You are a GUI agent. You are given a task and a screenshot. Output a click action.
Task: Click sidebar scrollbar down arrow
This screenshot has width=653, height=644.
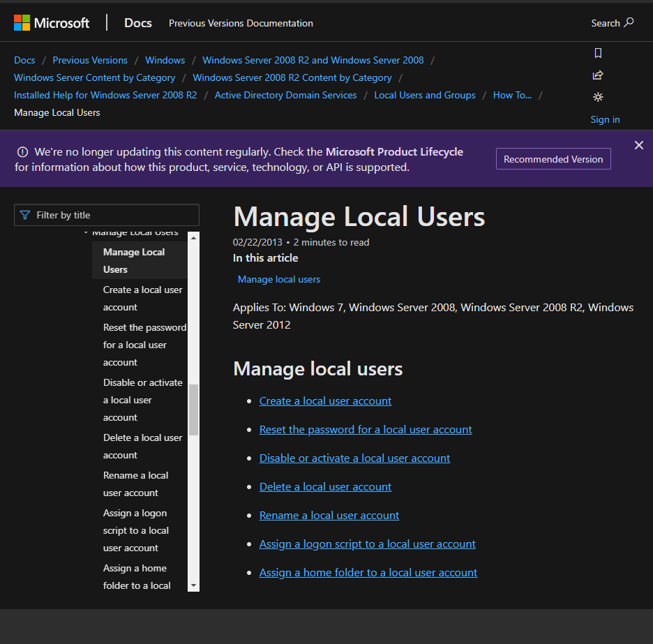pyautogui.click(x=193, y=585)
